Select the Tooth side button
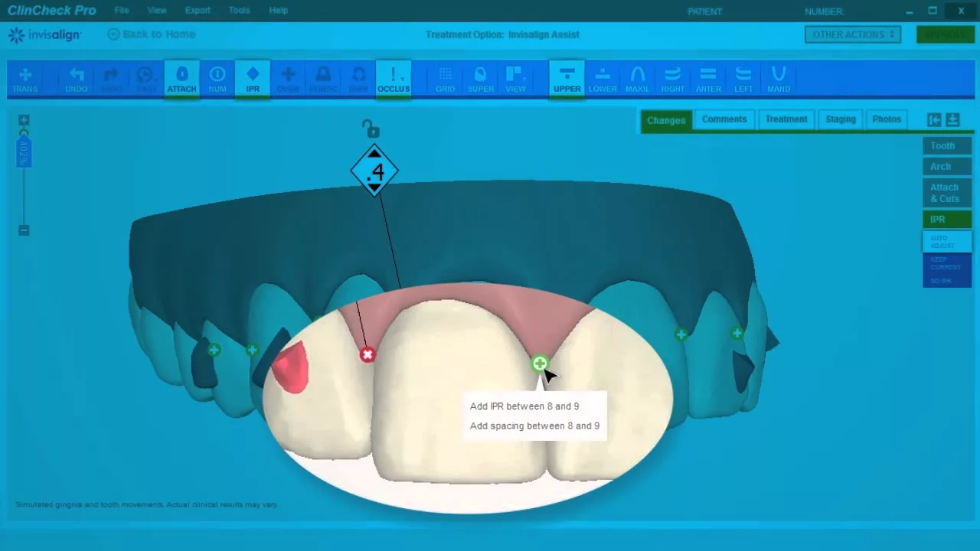The height and width of the screenshot is (551, 980). pyautogui.click(x=947, y=145)
